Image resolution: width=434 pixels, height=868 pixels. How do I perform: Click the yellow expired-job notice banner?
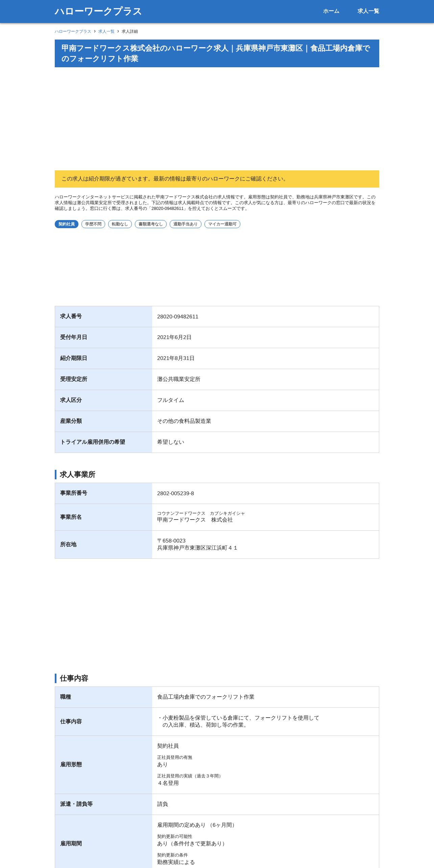tap(217, 179)
